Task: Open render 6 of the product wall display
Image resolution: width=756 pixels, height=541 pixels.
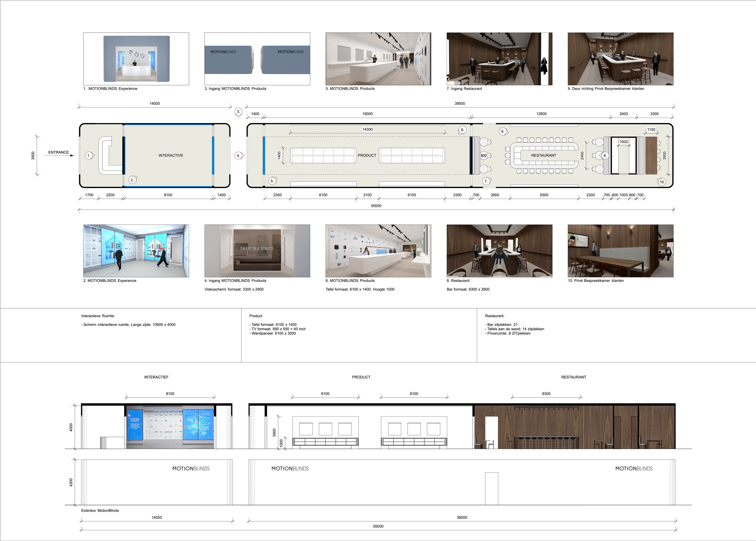Action: [x=379, y=251]
